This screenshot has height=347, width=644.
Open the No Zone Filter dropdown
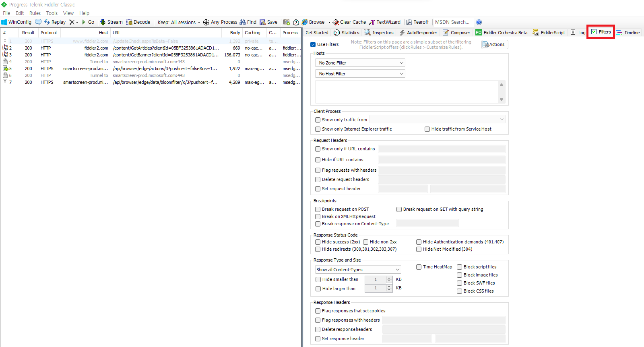[x=360, y=63]
